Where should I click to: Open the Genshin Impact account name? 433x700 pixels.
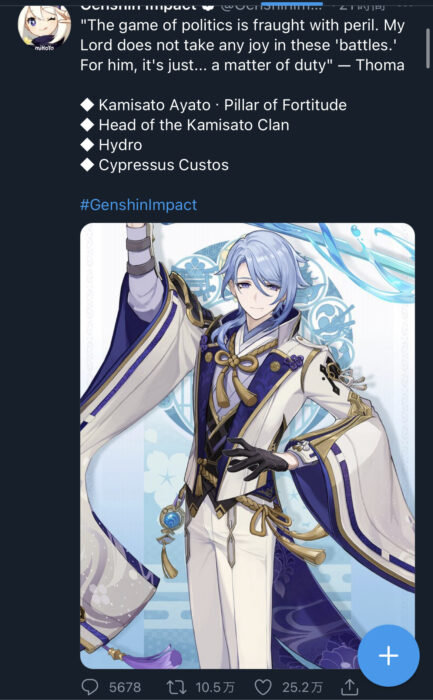pyautogui.click(x=138, y=5)
